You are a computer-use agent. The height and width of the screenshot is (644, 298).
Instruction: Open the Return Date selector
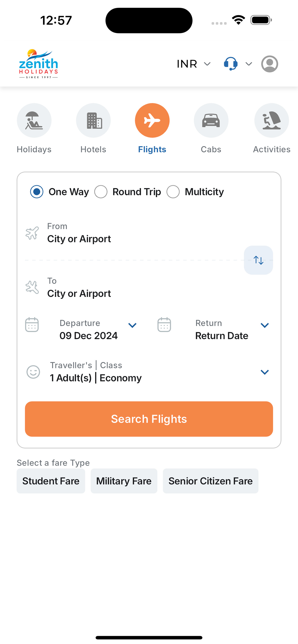point(222,329)
